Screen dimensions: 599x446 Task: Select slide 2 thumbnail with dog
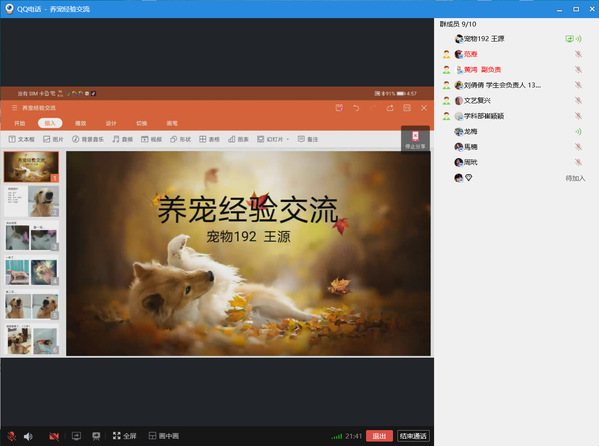coord(31,201)
